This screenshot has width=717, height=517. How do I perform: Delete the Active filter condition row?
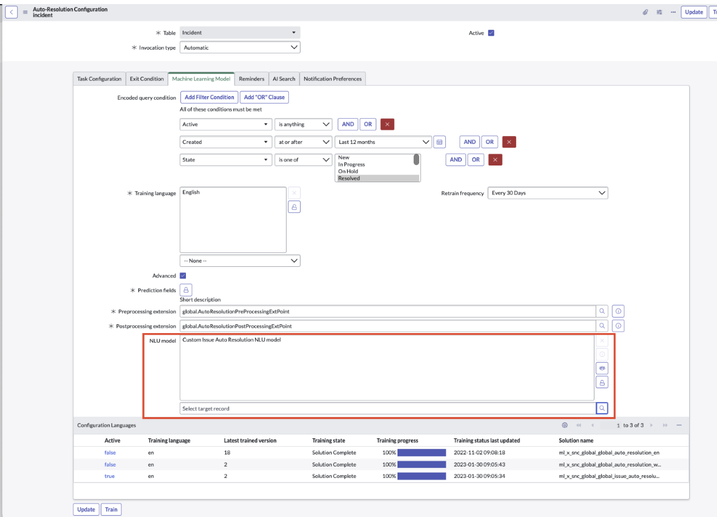[387, 124]
